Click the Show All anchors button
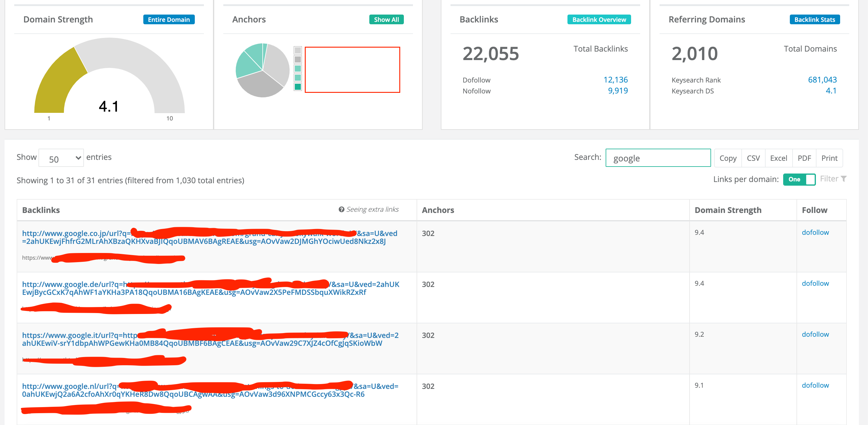This screenshot has width=868, height=425. (x=386, y=19)
